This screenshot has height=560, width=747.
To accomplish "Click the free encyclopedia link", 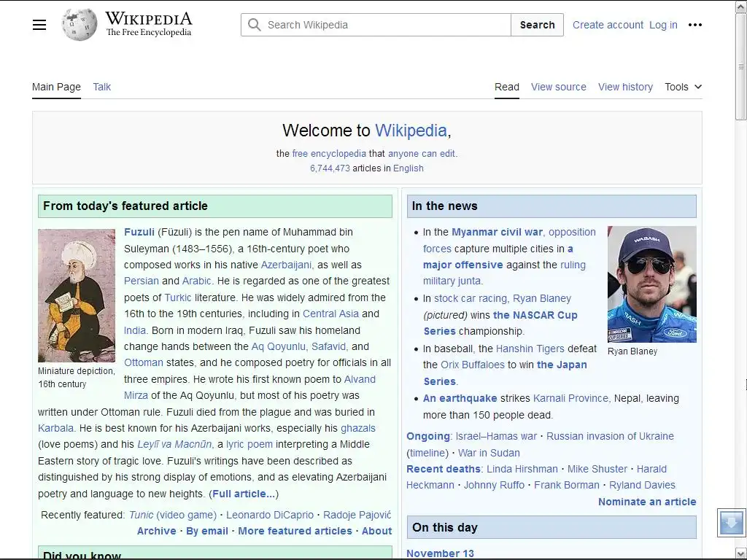I will [x=329, y=154].
